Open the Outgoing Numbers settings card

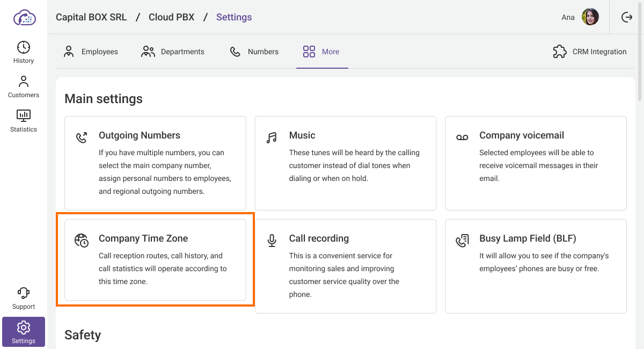(x=155, y=163)
